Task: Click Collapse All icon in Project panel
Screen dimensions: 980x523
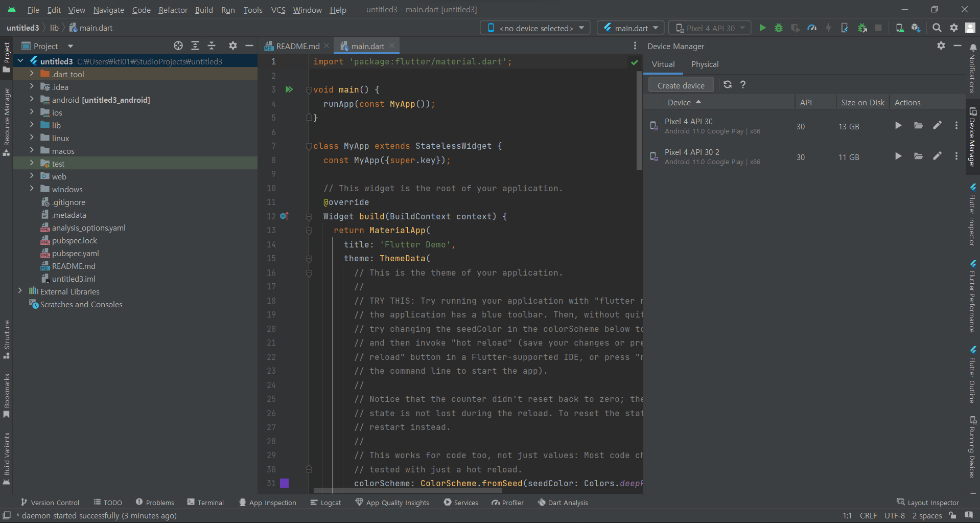Action: (212, 46)
